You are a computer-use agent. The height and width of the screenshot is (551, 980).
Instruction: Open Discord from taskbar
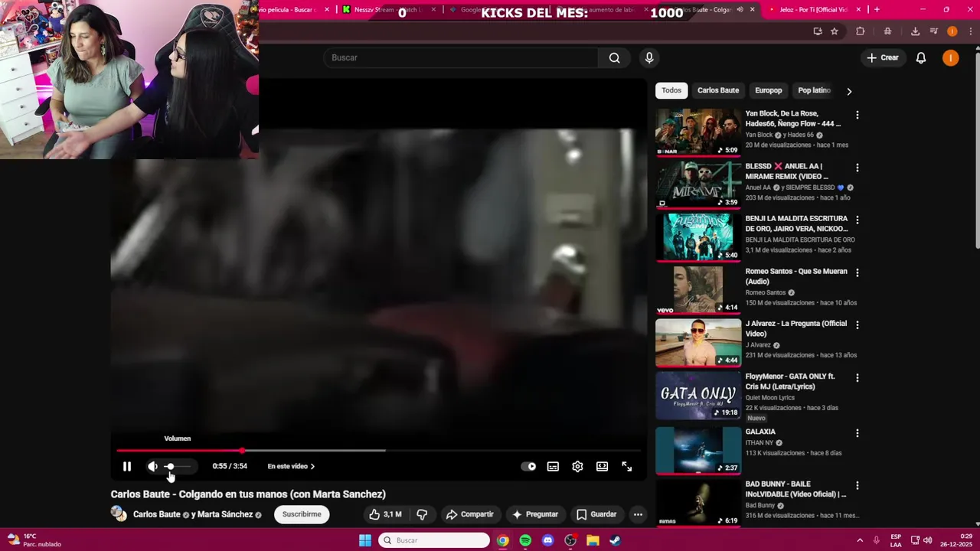[x=547, y=540]
